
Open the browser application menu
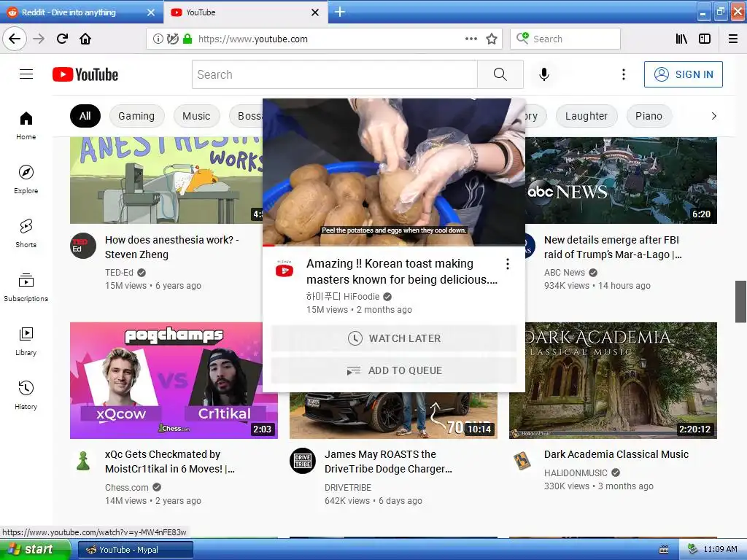[x=733, y=39]
